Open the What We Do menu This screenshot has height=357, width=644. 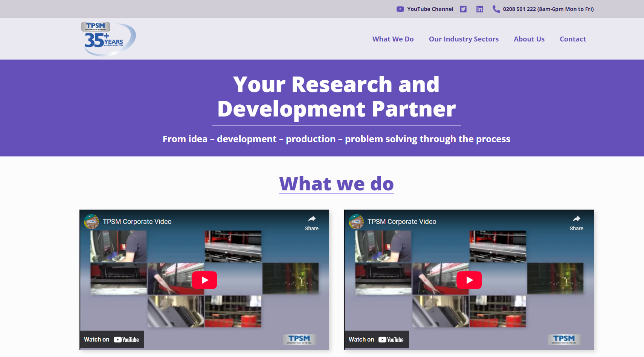[x=393, y=39]
